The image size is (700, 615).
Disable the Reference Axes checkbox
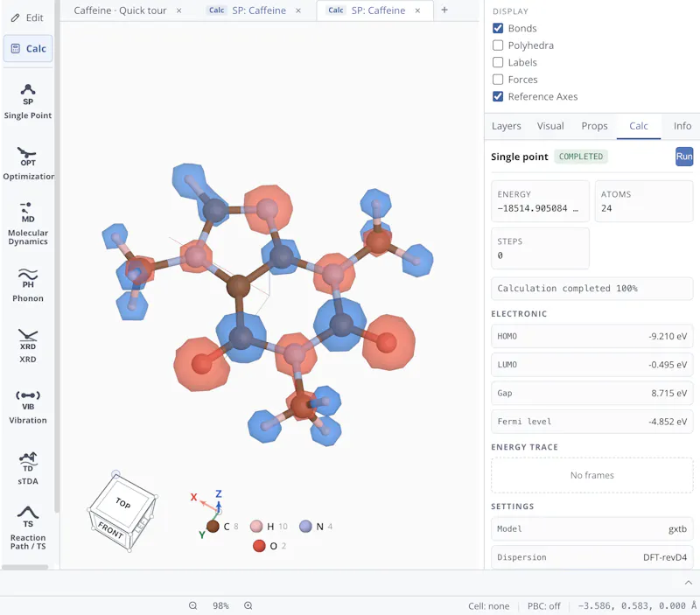coord(498,96)
